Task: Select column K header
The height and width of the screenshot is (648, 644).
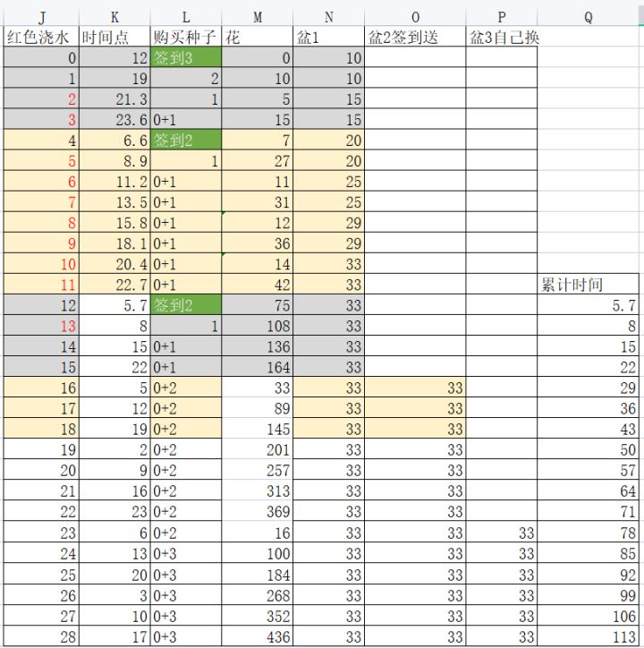Action: tap(114, 17)
